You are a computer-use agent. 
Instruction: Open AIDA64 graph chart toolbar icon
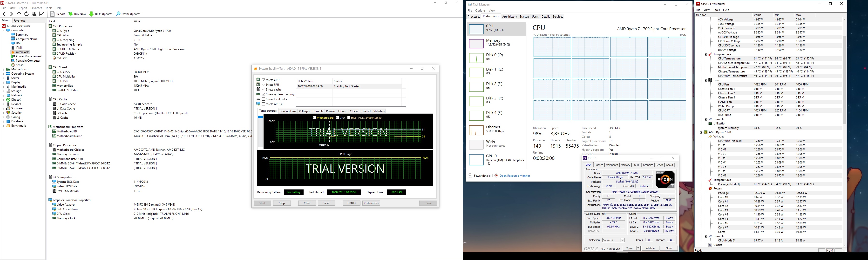tap(42, 14)
